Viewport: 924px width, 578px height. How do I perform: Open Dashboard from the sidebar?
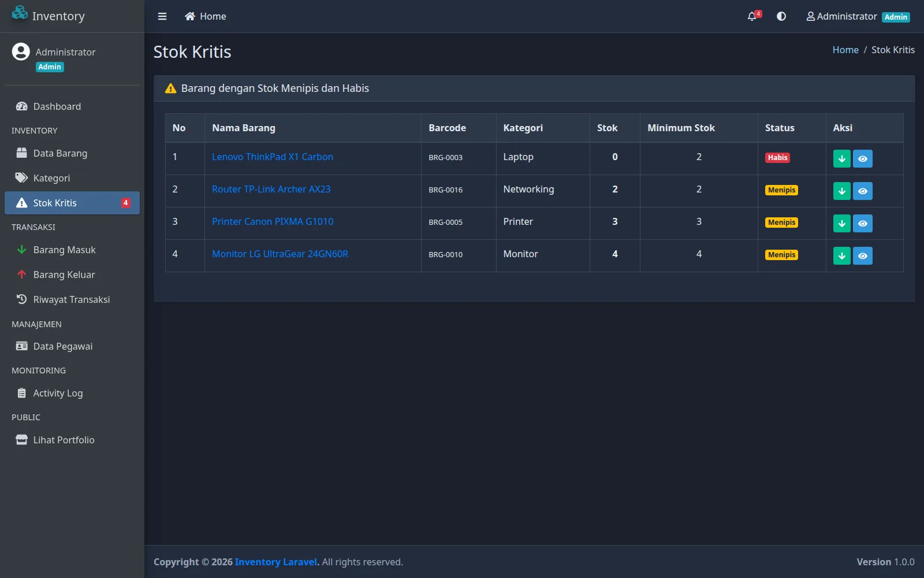coord(72,106)
